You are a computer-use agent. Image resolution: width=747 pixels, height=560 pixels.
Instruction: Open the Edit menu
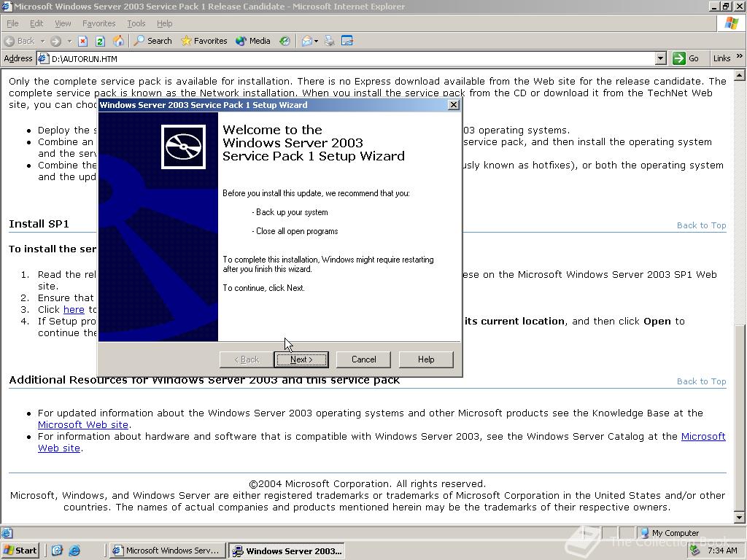tap(36, 23)
